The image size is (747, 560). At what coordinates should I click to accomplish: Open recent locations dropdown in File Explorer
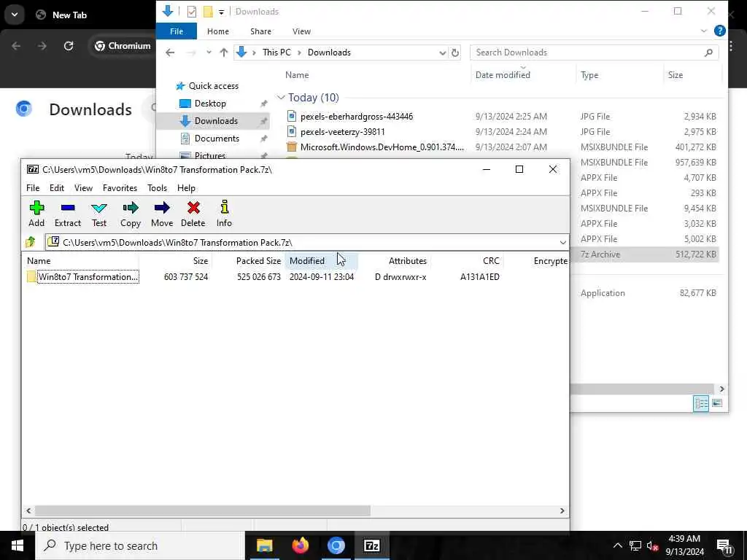209,52
